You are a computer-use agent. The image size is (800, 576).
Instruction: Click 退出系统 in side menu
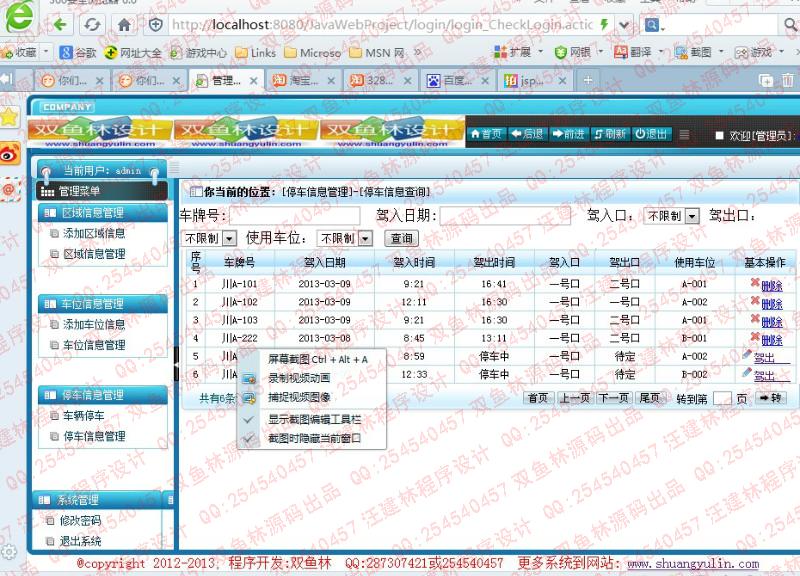(x=80, y=541)
